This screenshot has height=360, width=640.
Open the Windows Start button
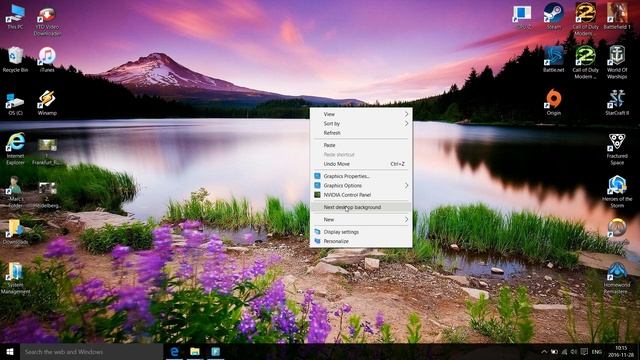coord(10,352)
